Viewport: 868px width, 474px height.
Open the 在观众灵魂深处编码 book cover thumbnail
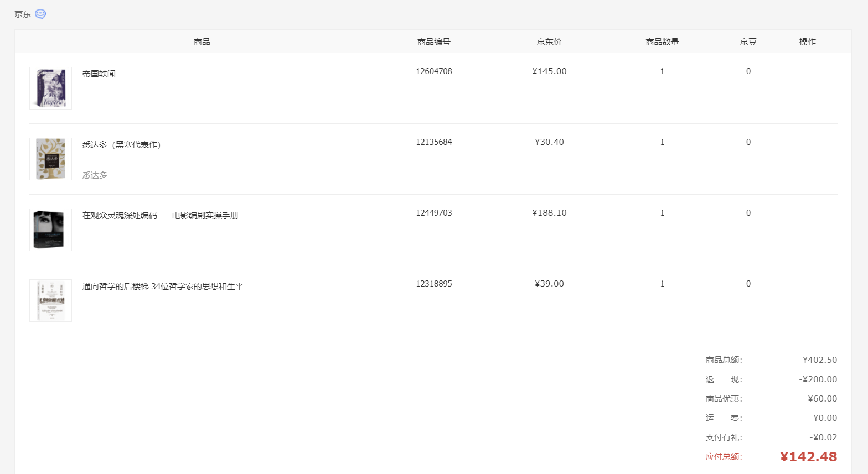[50, 230]
